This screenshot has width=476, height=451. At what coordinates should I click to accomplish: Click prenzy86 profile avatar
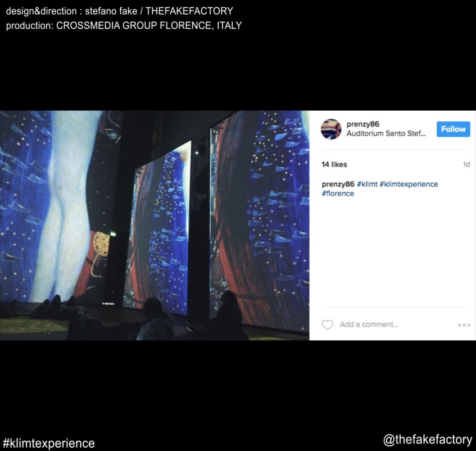point(331,129)
